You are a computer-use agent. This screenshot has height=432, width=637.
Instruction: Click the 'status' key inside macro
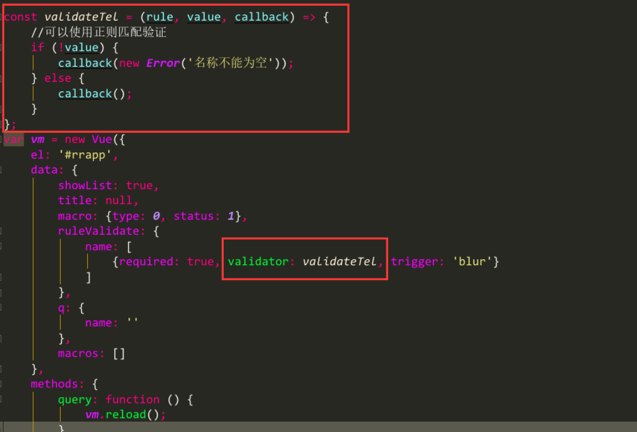click(x=194, y=216)
